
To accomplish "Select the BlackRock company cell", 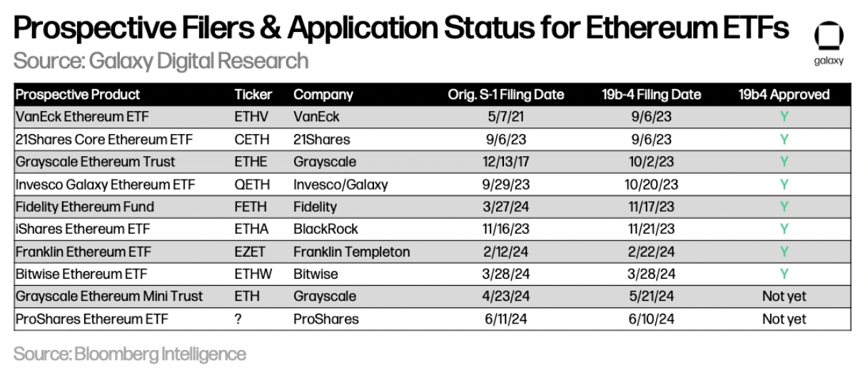I will [x=325, y=229].
